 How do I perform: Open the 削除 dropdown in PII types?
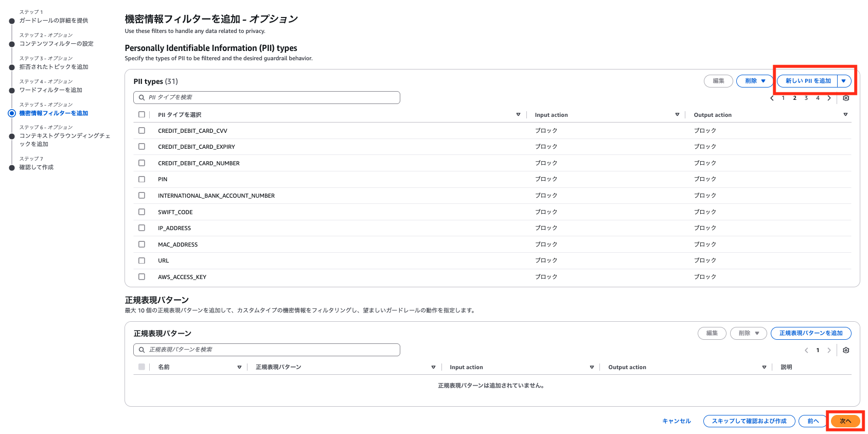coord(755,81)
